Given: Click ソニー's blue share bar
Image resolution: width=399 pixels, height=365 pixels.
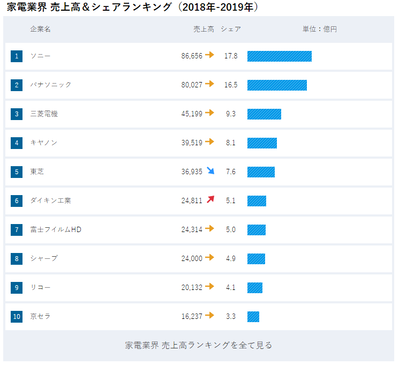Looking at the screenshot, I should click(279, 56).
